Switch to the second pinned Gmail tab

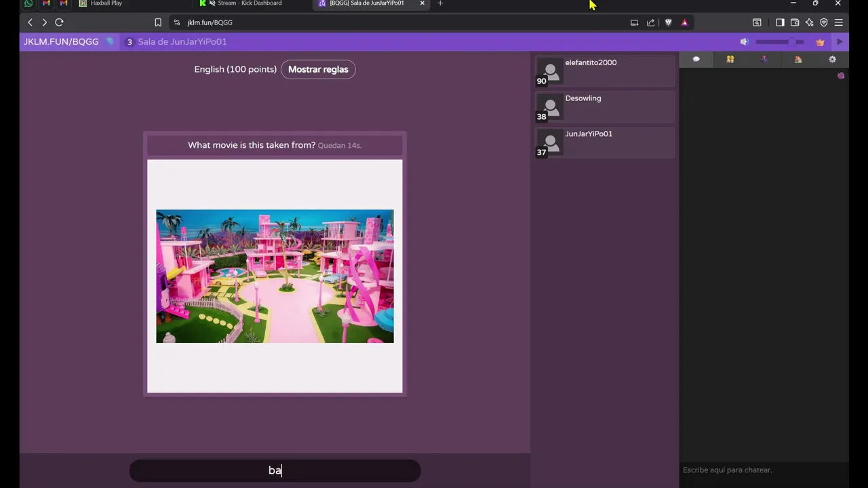tap(64, 3)
